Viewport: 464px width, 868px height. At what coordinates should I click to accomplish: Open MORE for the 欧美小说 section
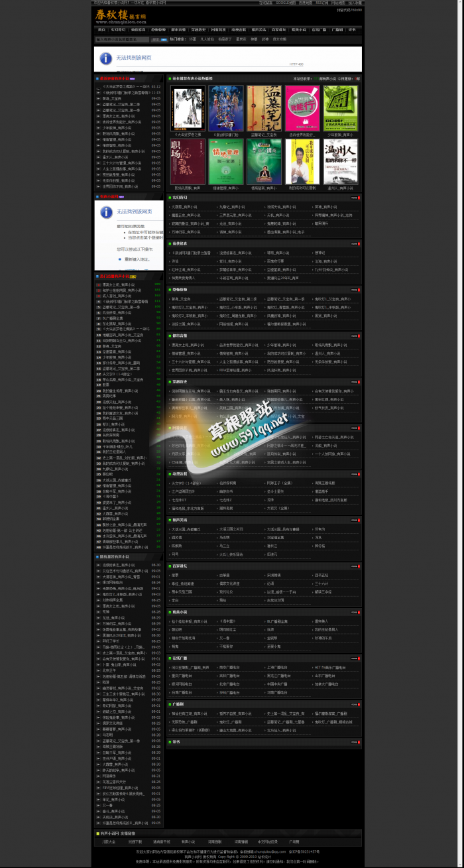click(x=355, y=611)
